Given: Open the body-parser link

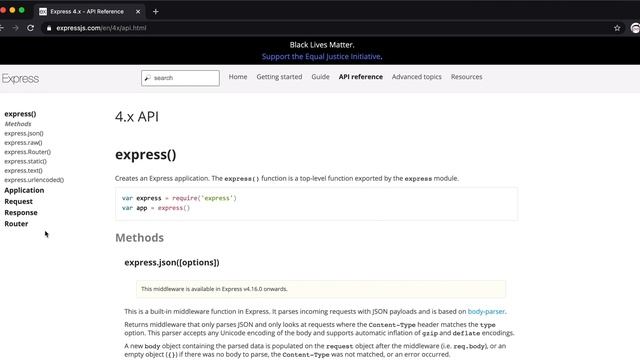Looking at the screenshot, I should (486, 311).
